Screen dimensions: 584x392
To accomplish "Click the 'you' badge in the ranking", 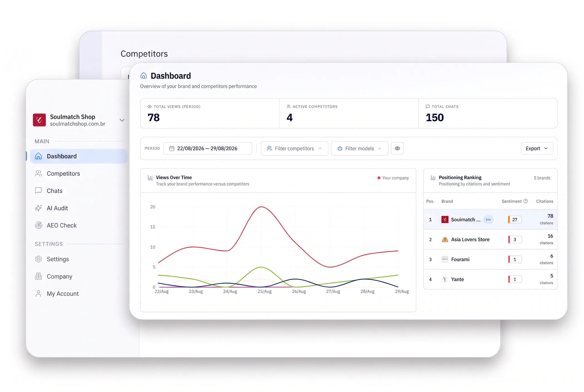I will 488,220.
